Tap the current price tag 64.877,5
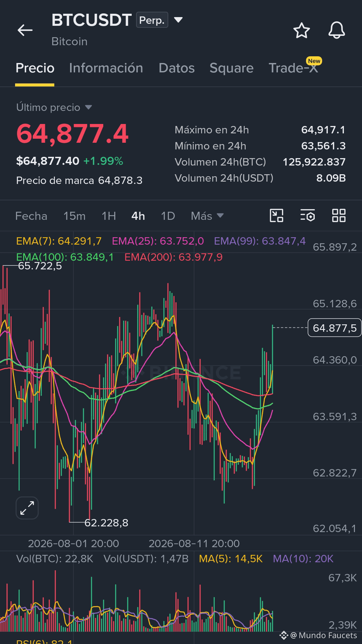This screenshot has height=644, width=362. 335,328
